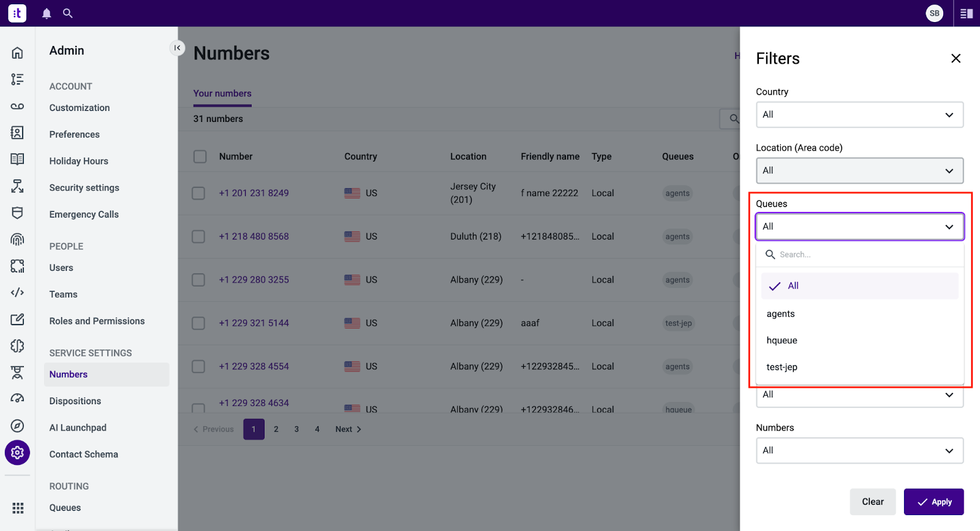980x531 pixels.
Task: Open the Admin settings gear icon
Action: 17,453
